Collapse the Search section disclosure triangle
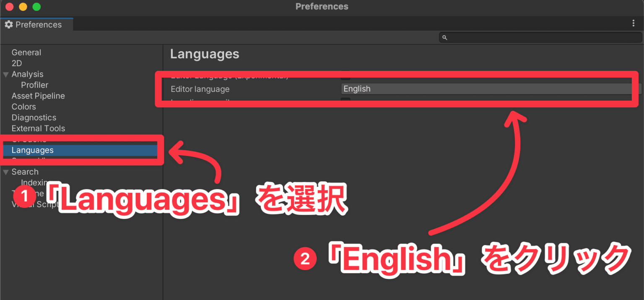This screenshot has height=300, width=644. [x=6, y=172]
